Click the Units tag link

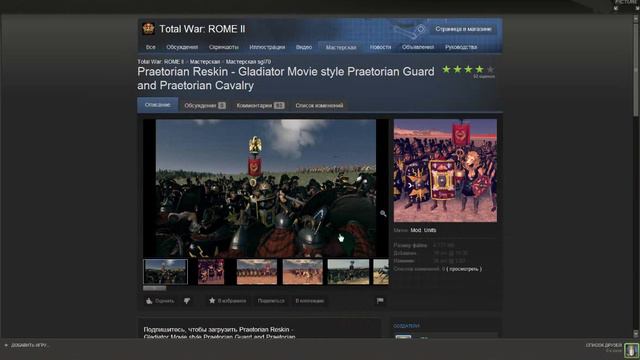[x=430, y=230]
